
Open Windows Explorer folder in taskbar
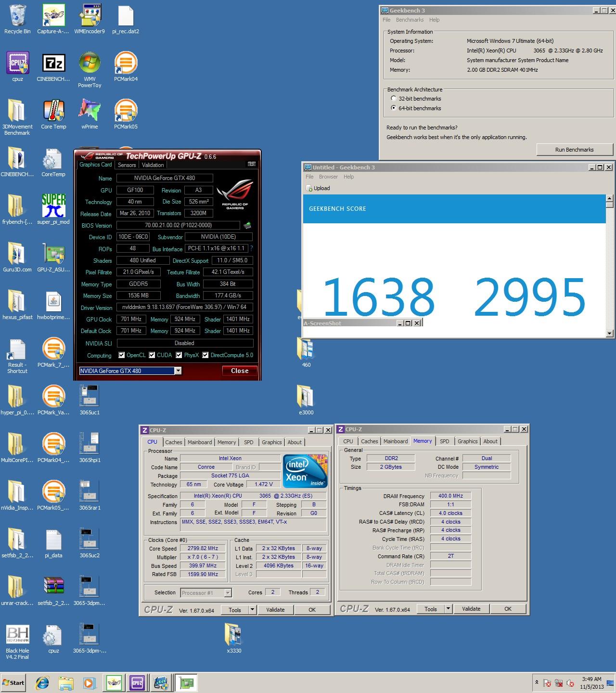coord(65,682)
